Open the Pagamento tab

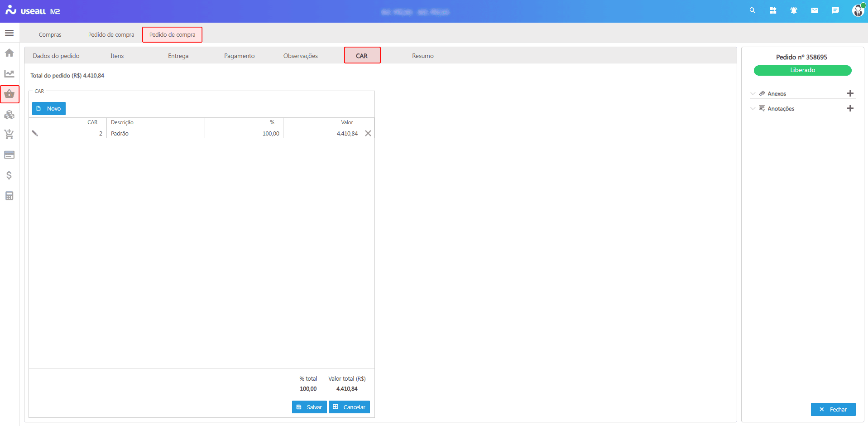pos(239,56)
